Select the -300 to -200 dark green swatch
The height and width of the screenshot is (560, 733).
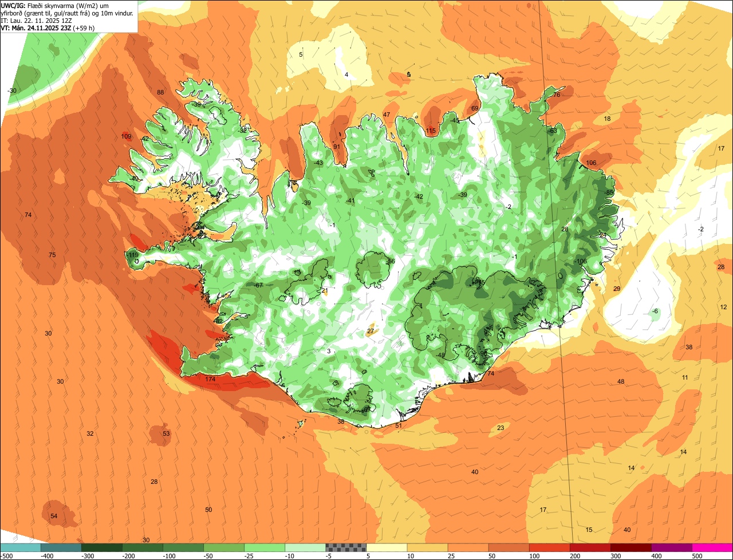(102, 547)
